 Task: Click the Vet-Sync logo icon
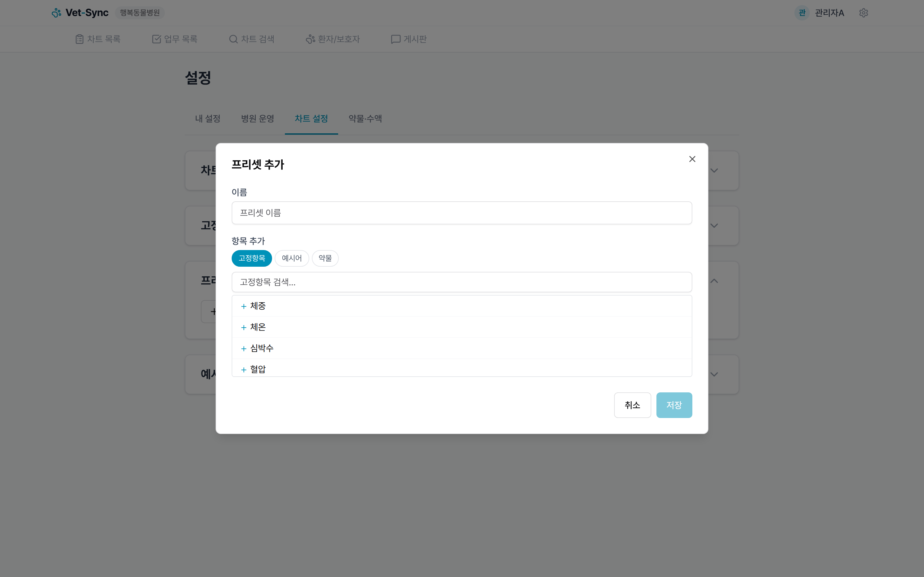(56, 13)
